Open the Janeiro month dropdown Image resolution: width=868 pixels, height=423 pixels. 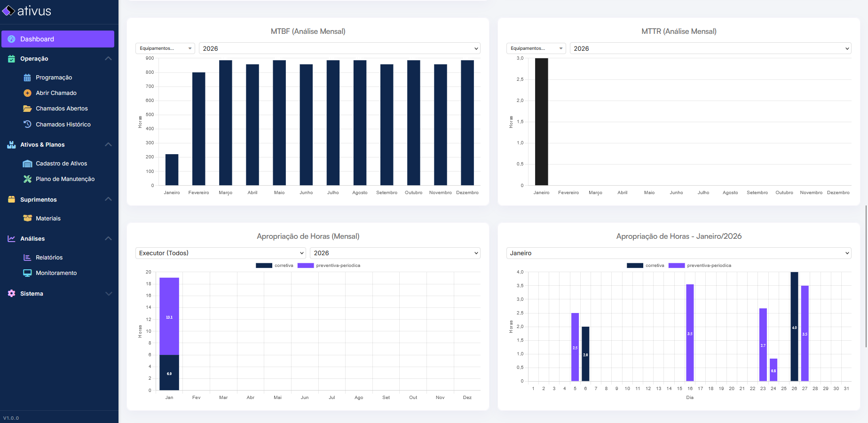679,253
